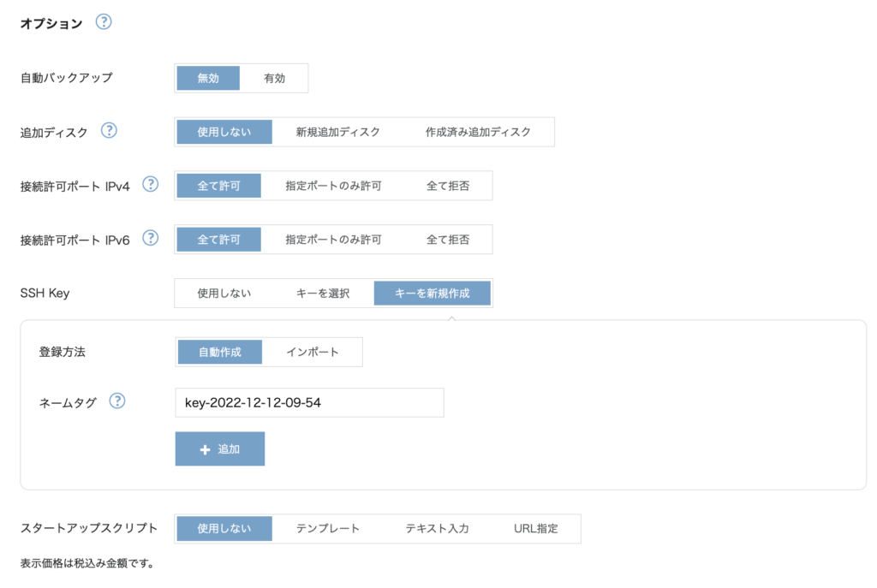Select 全て許可 for IPv6 ports
877x588 pixels.
(218, 240)
